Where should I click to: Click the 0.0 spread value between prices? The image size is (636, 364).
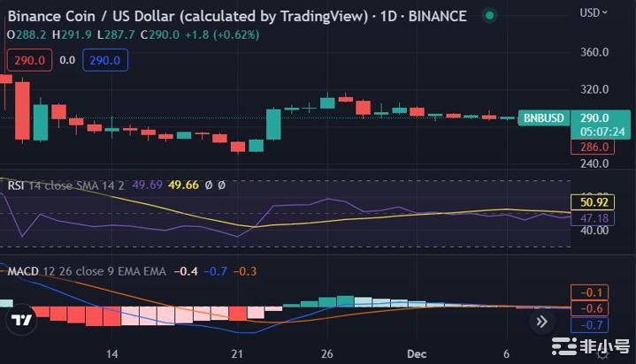pos(67,60)
